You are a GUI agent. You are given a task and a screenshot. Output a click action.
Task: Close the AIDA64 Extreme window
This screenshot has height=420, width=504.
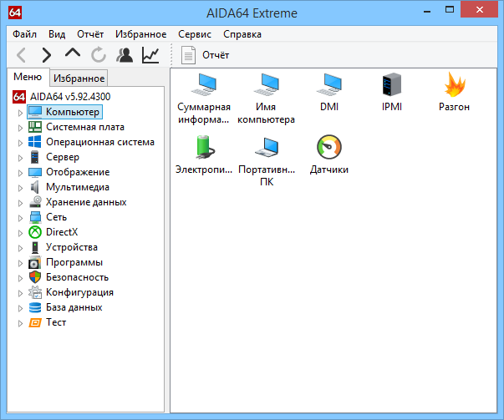[479, 9]
